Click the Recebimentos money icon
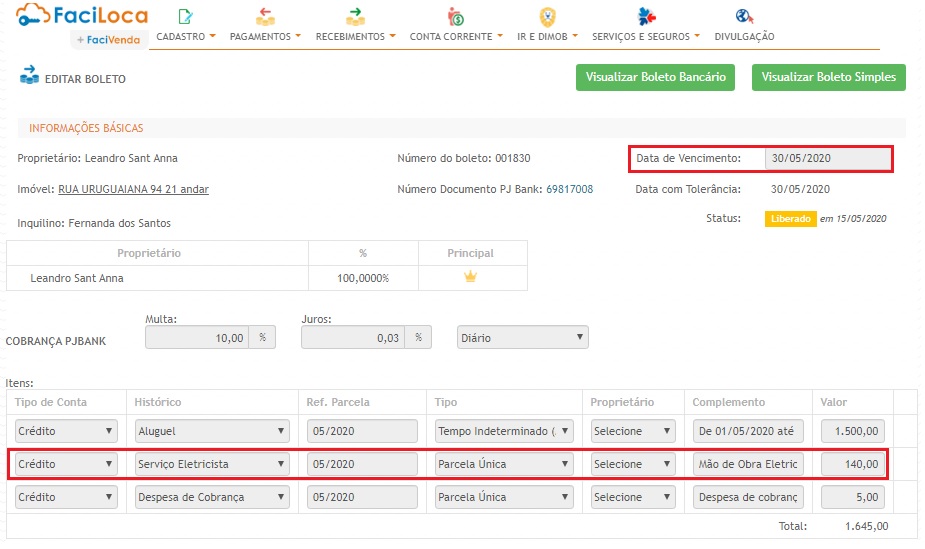The height and width of the screenshot is (549, 925). pyautogui.click(x=355, y=16)
